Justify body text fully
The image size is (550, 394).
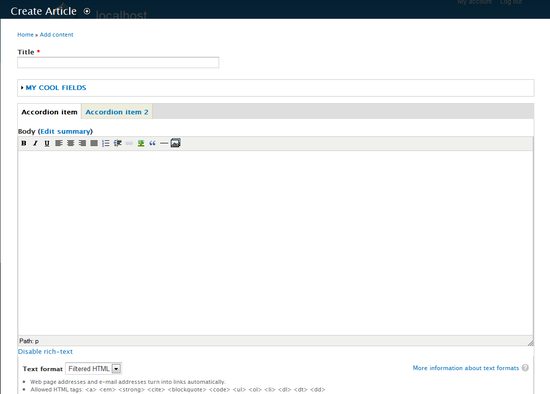[94, 143]
